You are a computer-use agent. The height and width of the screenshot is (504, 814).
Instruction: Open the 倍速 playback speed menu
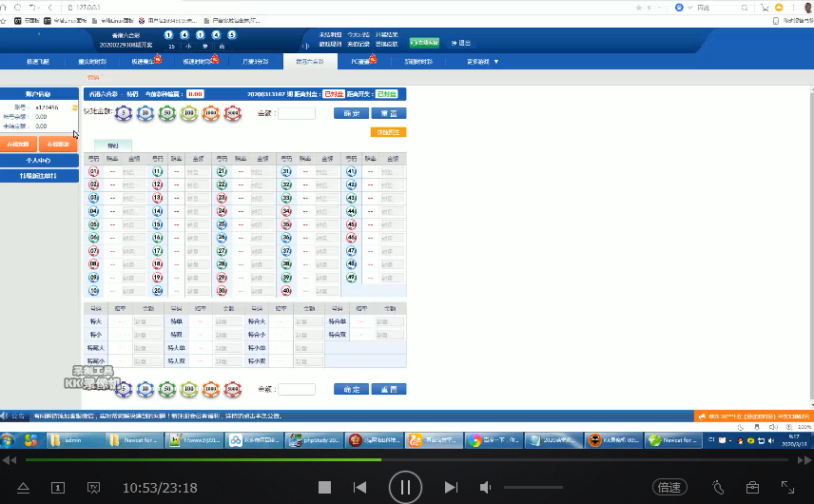(669, 487)
